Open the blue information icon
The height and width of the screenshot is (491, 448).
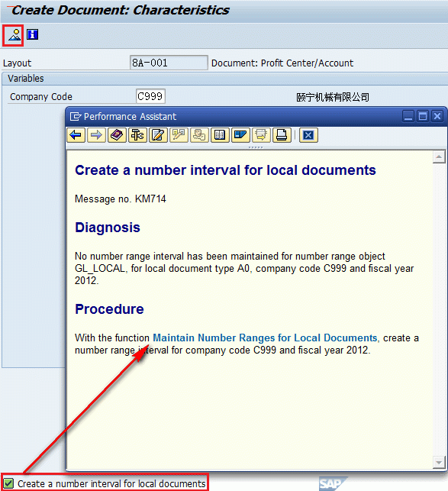click(33, 34)
